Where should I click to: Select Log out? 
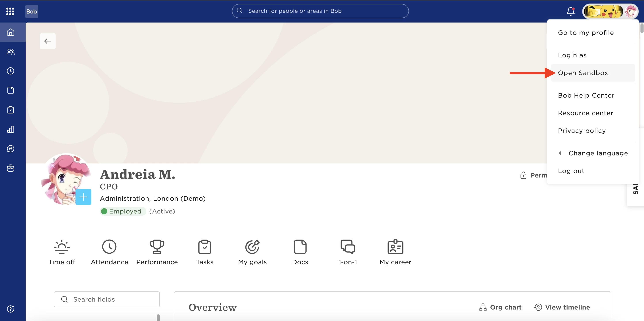click(x=593, y=171)
